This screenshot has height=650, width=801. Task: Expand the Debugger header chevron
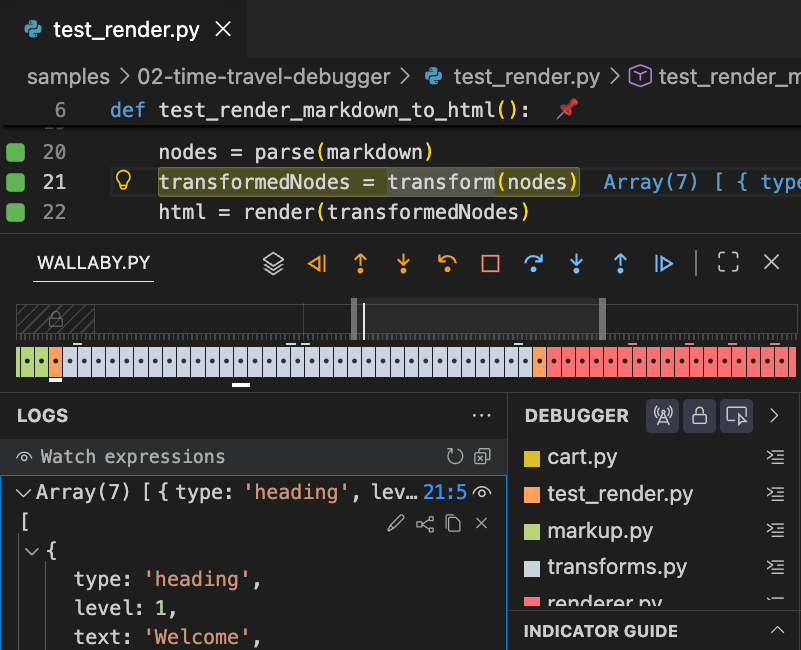(774, 415)
